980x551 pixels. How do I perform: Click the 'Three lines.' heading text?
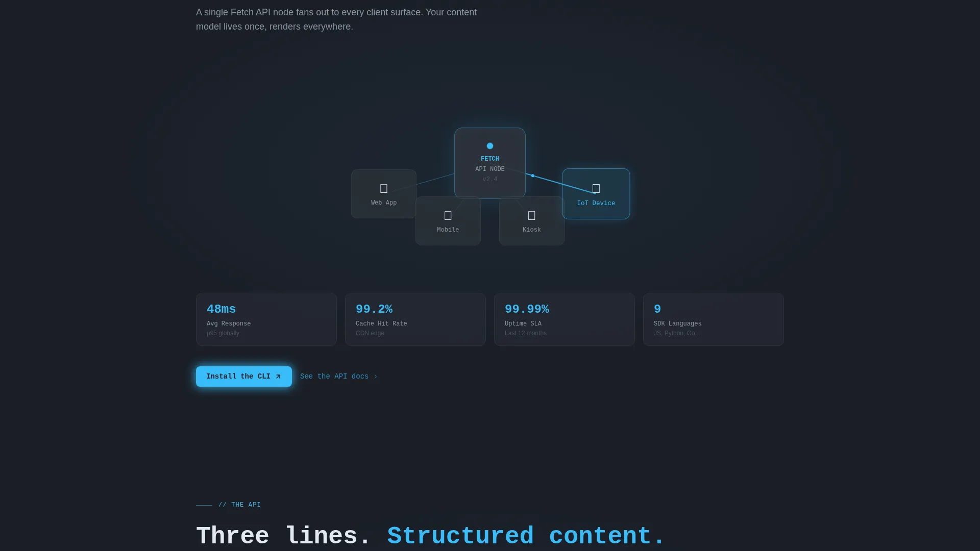tap(284, 536)
